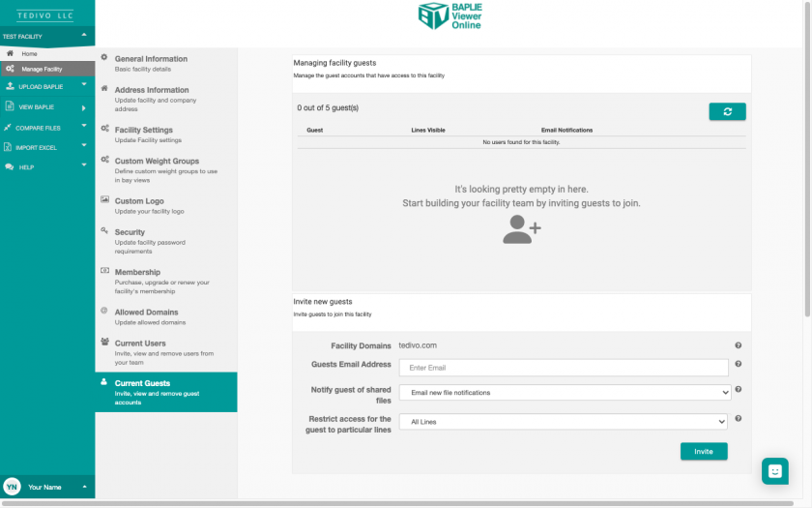Expand the Import Excel submenu arrow
812x508 pixels.
click(84, 145)
